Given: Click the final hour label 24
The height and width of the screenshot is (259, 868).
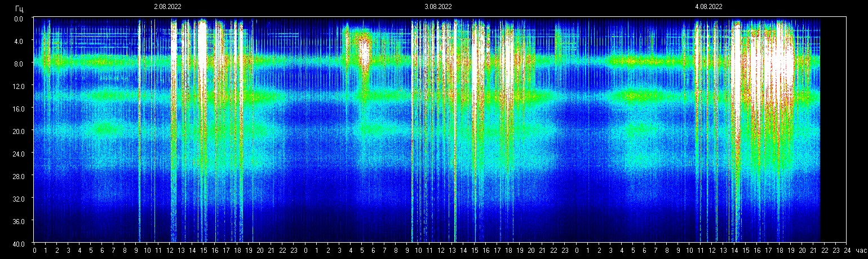Looking at the screenshot, I should pyautogui.click(x=847, y=250).
